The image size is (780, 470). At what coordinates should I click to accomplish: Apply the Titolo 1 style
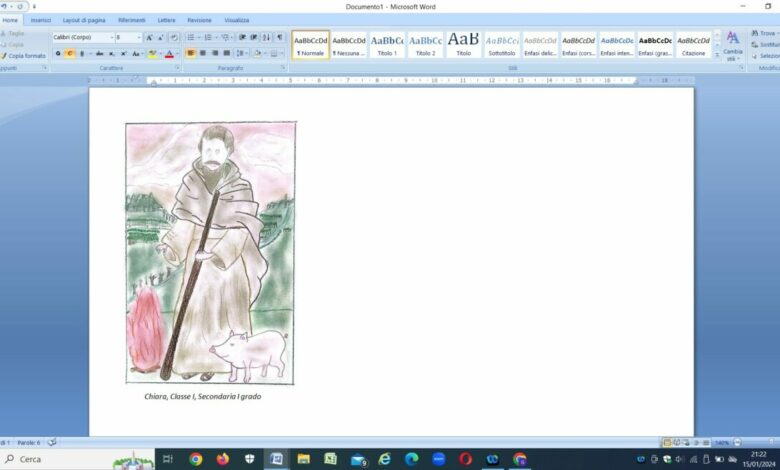tap(387, 45)
